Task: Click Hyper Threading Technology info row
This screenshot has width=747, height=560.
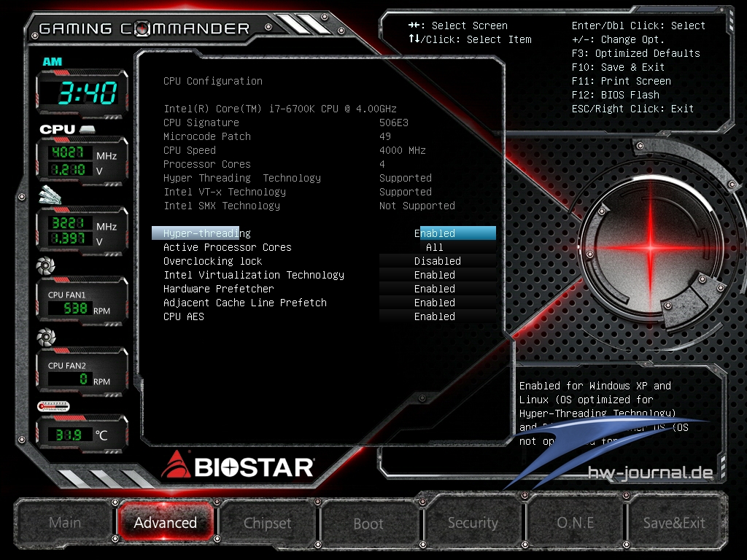Action: coord(298,178)
